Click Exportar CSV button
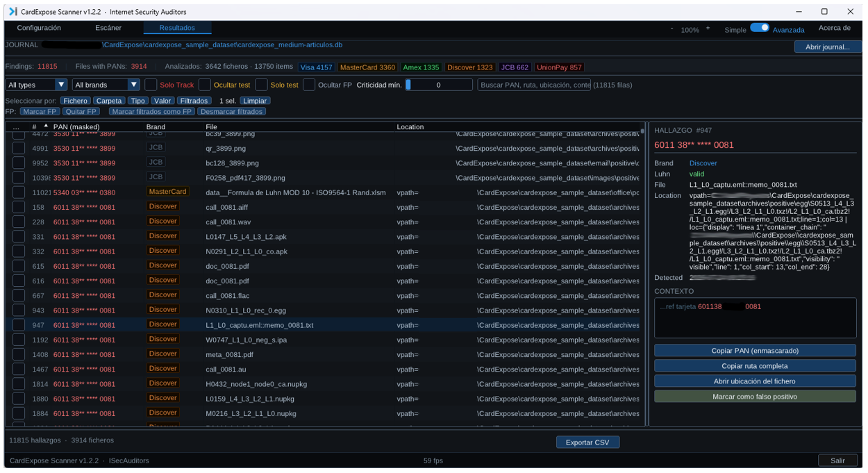868x473 pixels. 587,442
